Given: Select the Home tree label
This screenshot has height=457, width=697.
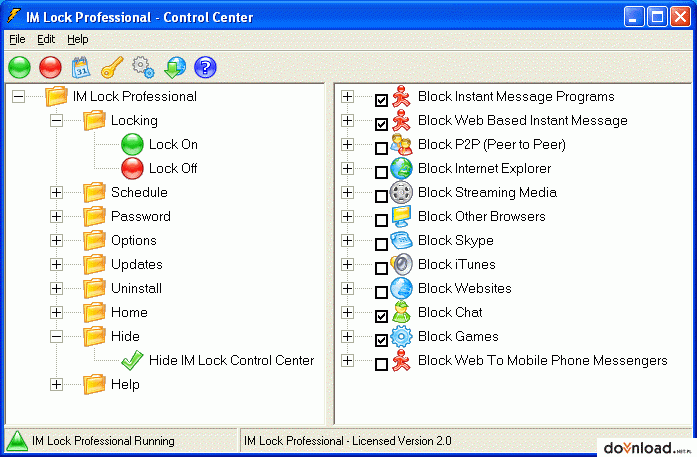Looking at the screenshot, I should pos(129,313).
